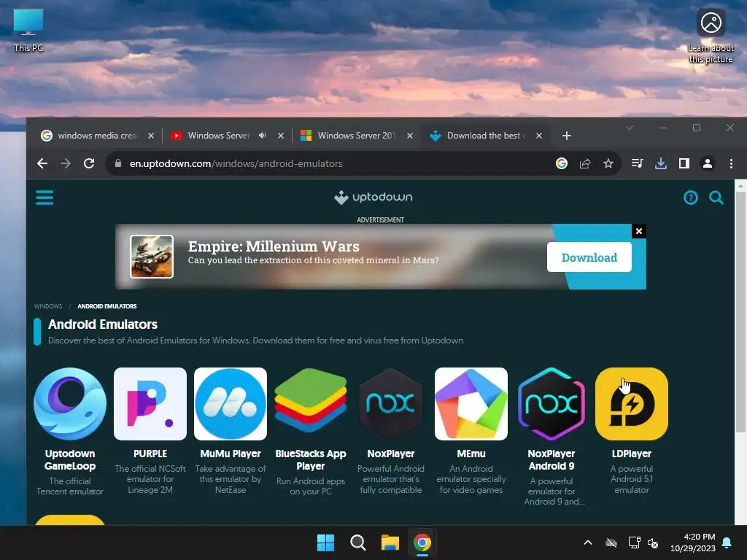747x560 pixels.
Task: View site info via the lock icon
Action: click(117, 163)
